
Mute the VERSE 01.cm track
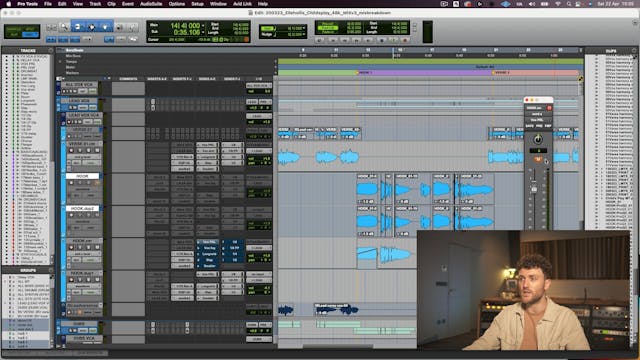[97, 151]
